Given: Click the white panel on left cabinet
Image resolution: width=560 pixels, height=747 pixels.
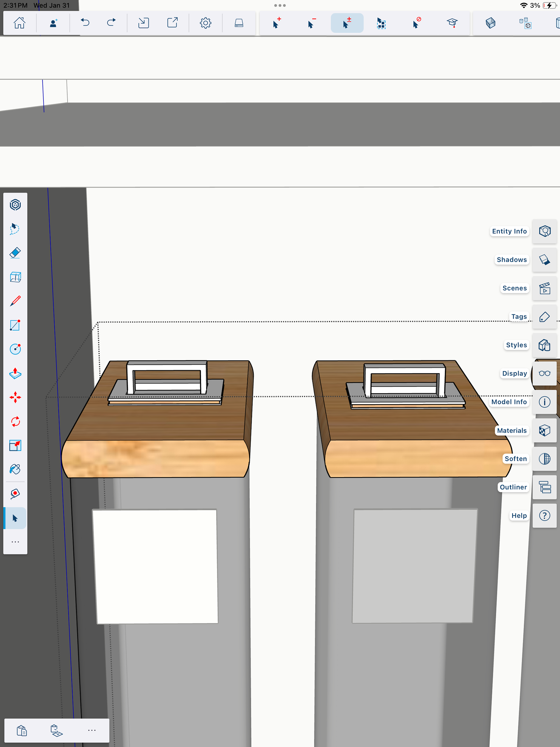Looking at the screenshot, I should pos(156,566).
